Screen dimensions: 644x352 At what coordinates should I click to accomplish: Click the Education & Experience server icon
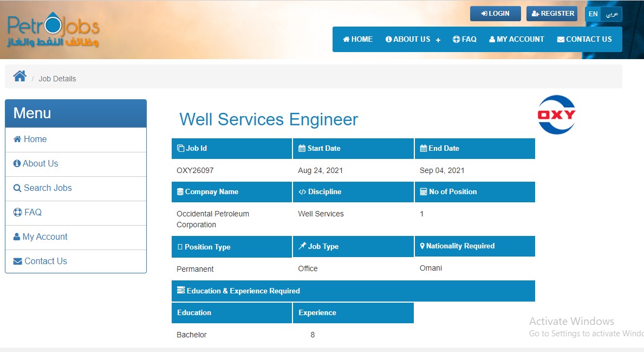pos(181,290)
